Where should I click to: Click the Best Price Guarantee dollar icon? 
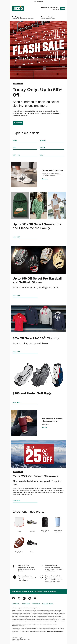click(15, 577)
